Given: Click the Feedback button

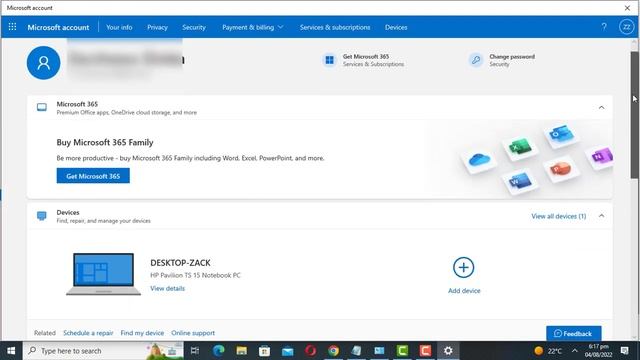Looking at the screenshot, I should 573,333.
